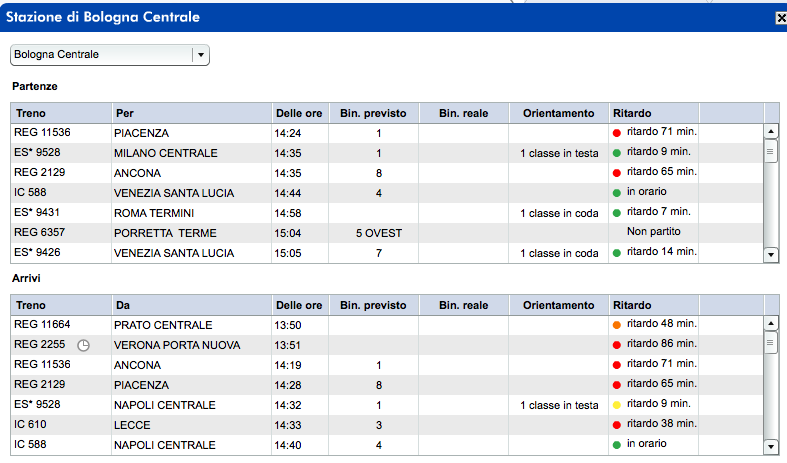Open the Bologna Centrale station dropdown
The height and width of the screenshot is (463, 787).
click(x=200, y=55)
